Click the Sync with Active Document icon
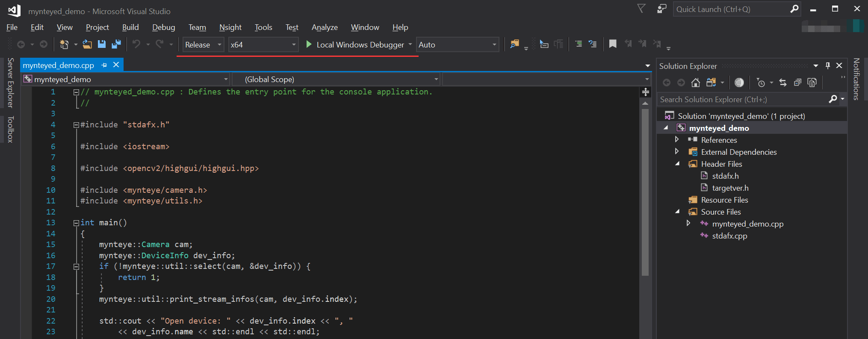 (783, 83)
